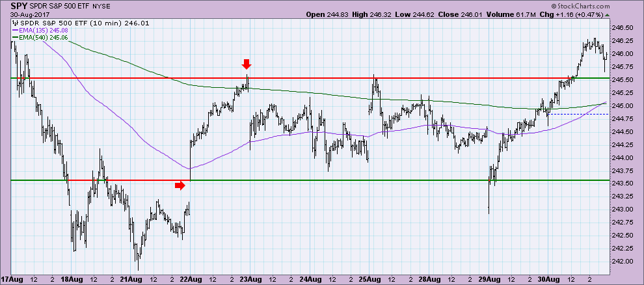This screenshot has height=285, width=644.
Task: Click the 243.00 price axis label
Action: point(621,210)
